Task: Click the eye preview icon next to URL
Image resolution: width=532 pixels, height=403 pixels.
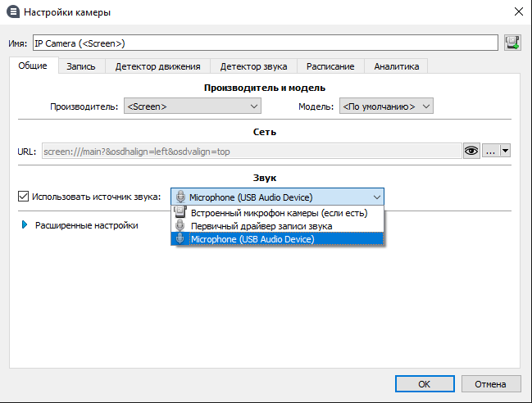Action: click(471, 151)
